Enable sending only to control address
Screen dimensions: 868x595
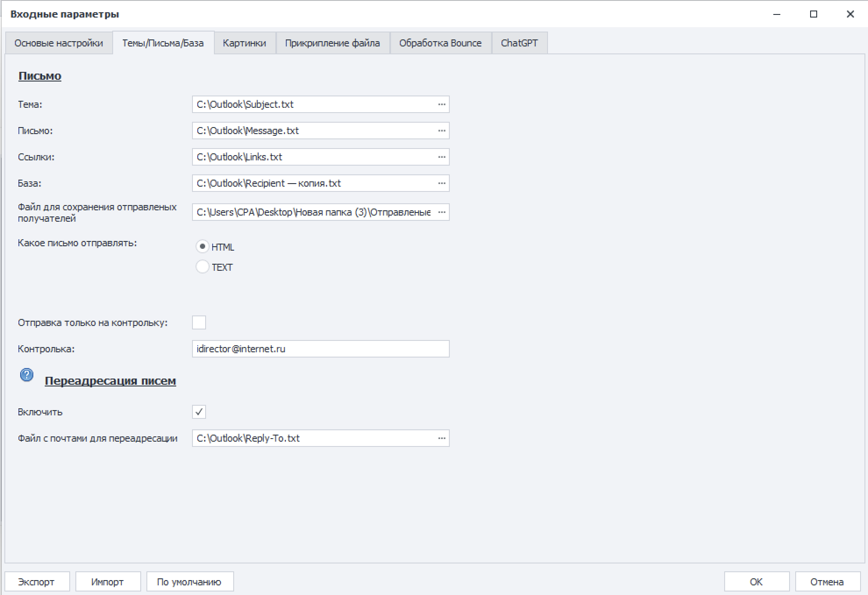199,322
